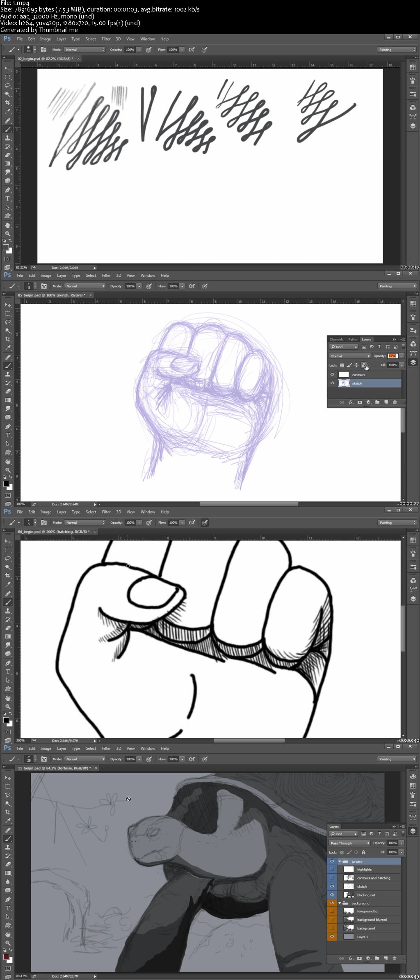Click the horizontal scrollbar in the 05_begin.psd window
Image resolution: width=420 pixels, height=980 pixels.
[249, 504]
